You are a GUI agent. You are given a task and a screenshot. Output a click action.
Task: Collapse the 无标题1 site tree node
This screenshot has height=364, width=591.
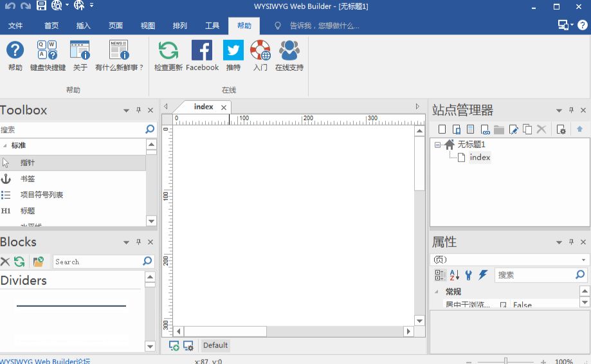click(x=438, y=145)
